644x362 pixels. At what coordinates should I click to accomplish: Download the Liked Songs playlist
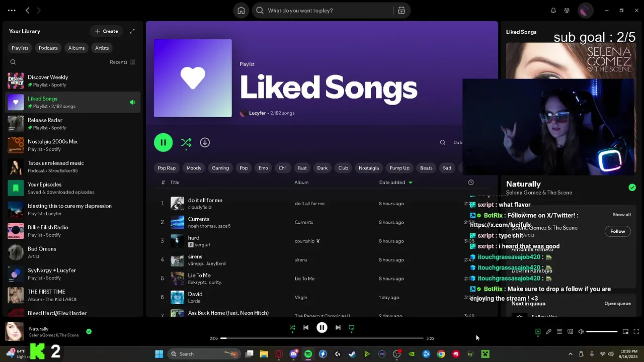tap(205, 143)
